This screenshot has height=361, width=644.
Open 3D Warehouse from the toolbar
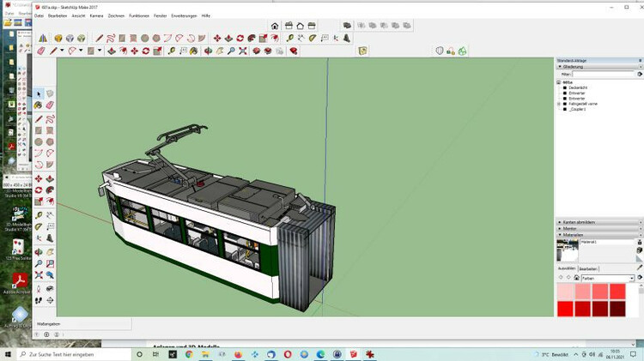tap(257, 51)
